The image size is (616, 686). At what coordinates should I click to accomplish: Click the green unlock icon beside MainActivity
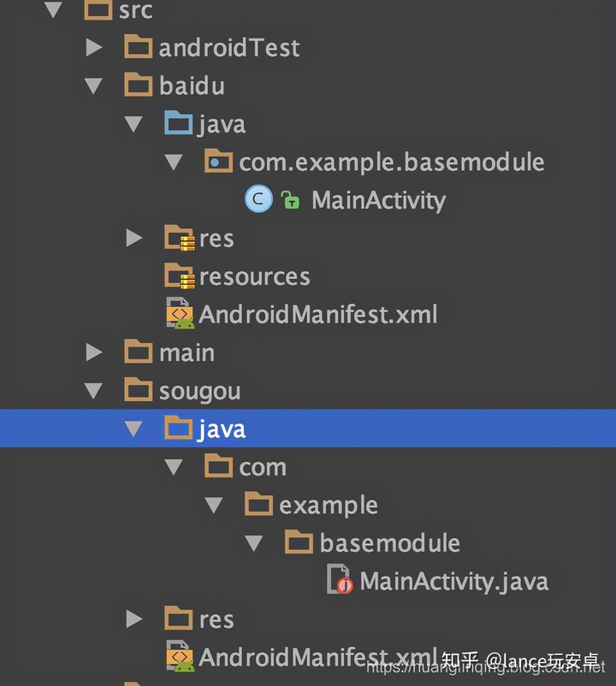pyautogui.click(x=290, y=199)
